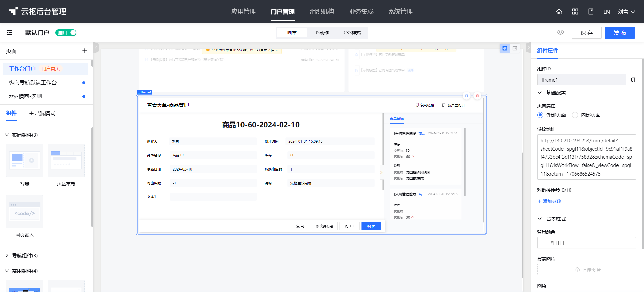644x292 pixels.
Task: Switch to the 主导航模式 tab
Action: [42, 113]
